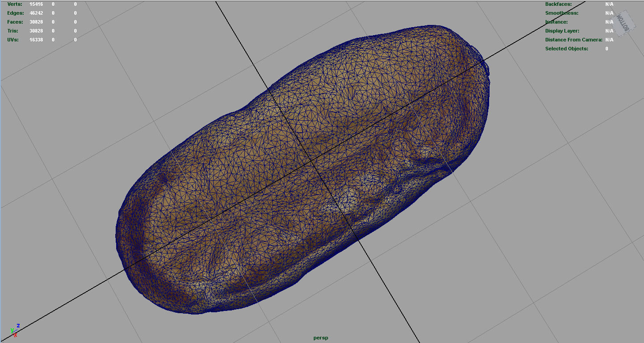644x343 pixels.
Task: Click the UV count value 16338
Action: click(36, 40)
